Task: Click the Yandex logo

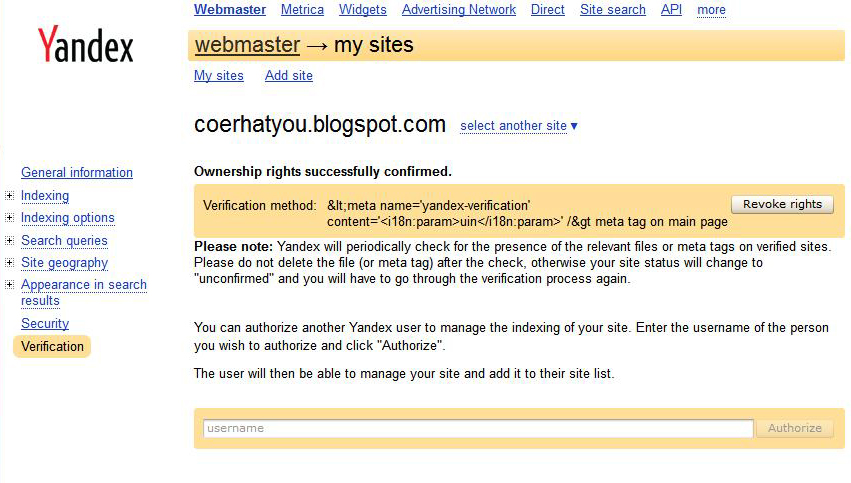Action: 85,45
